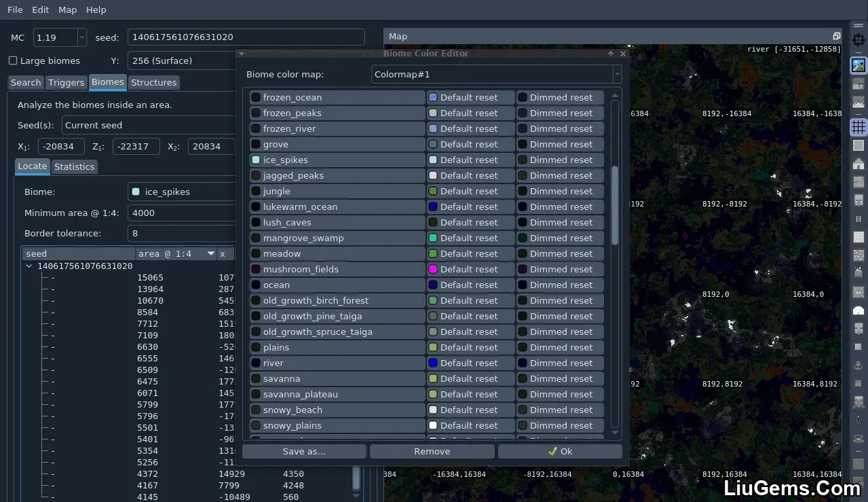Image resolution: width=868 pixels, height=502 pixels.
Task: Toggle the biome map layer picture icon
Action: pos(858,65)
